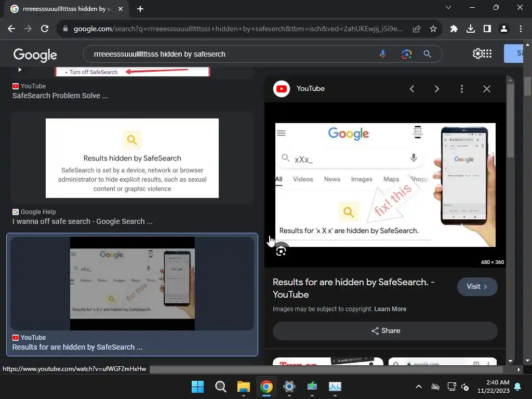Click the large preview image
This screenshot has height=399, width=532.
385,185
